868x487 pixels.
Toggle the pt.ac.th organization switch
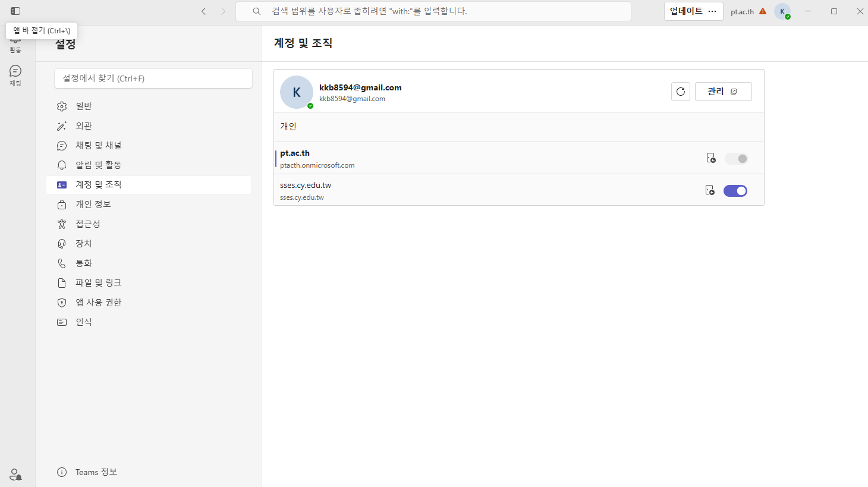(x=736, y=159)
